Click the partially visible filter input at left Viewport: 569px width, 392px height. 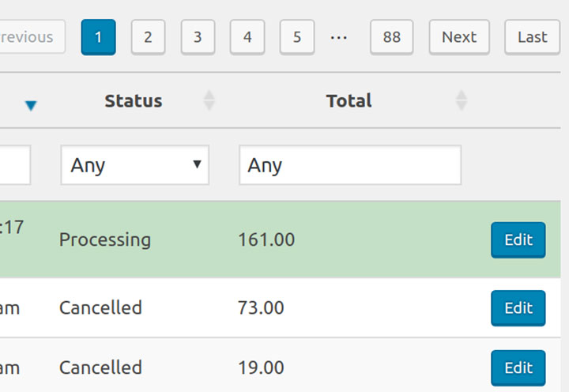click(15, 165)
